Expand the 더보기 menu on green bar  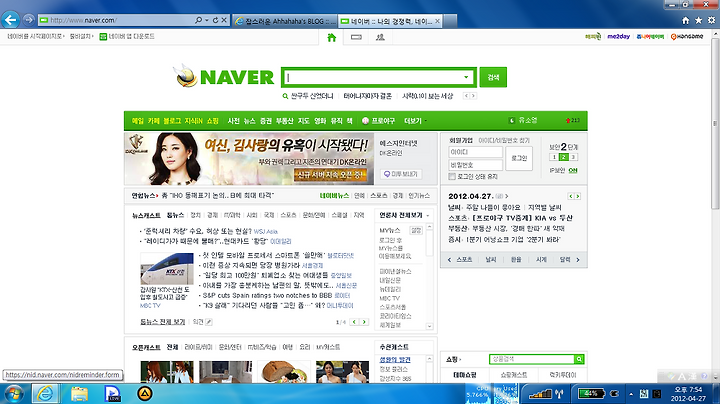click(x=415, y=121)
